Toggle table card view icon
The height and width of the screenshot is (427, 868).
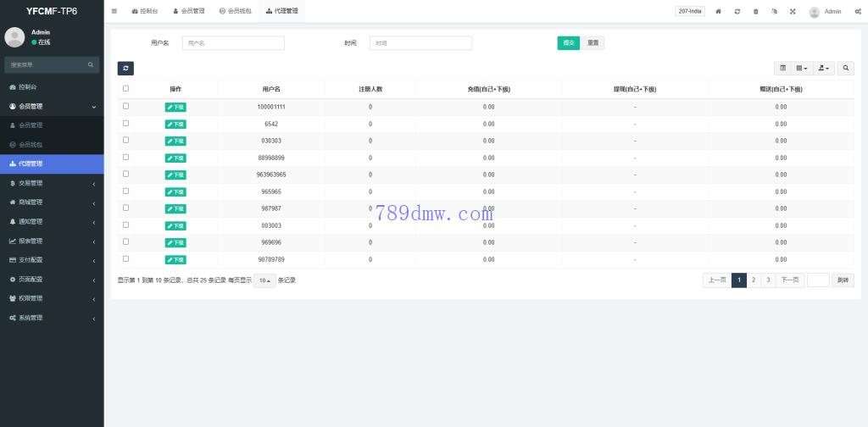coord(782,68)
